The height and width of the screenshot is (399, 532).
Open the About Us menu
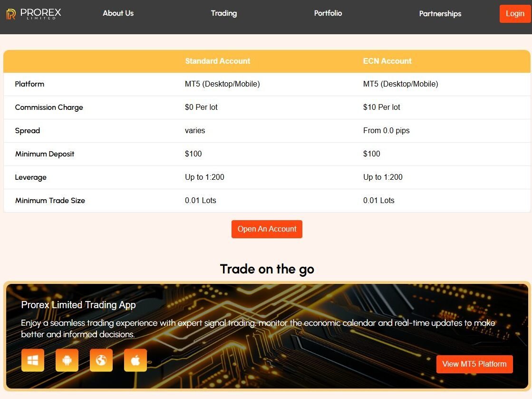(118, 13)
